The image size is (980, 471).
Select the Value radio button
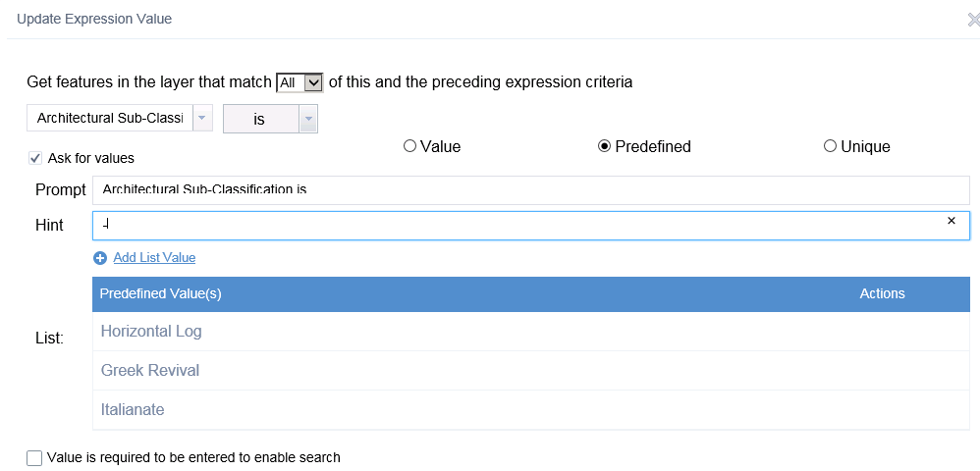[409, 146]
